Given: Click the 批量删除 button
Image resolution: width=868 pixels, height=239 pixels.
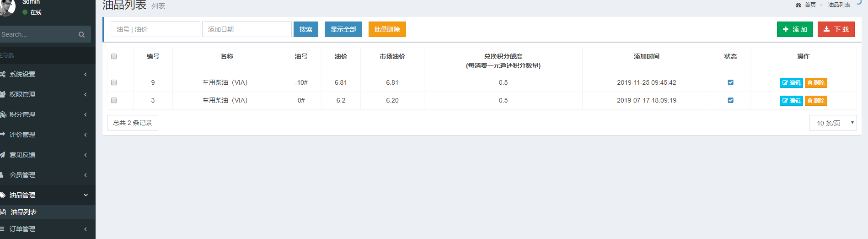Looking at the screenshot, I should click(387, 29).
